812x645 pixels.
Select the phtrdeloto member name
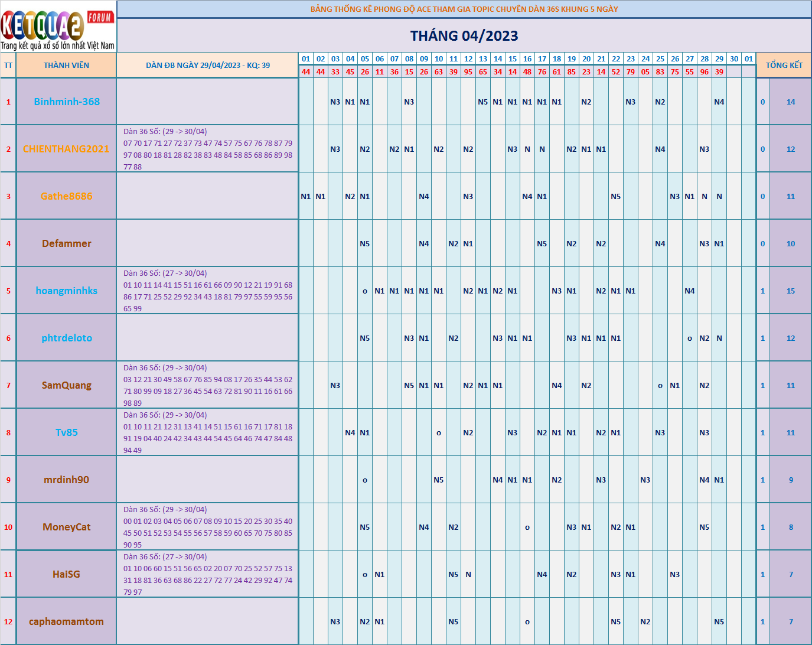coord(66,338)
